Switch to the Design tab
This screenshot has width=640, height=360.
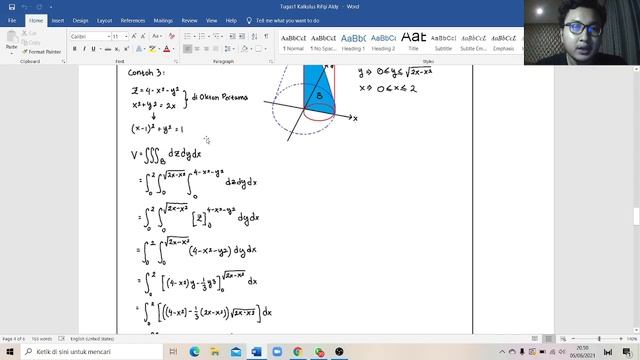(x=80, y=20)
